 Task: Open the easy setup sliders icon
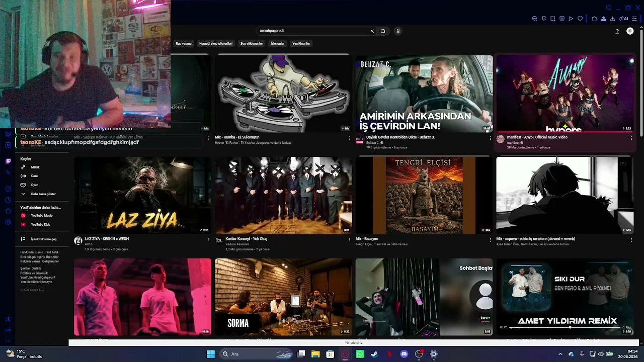pos(635,19)
